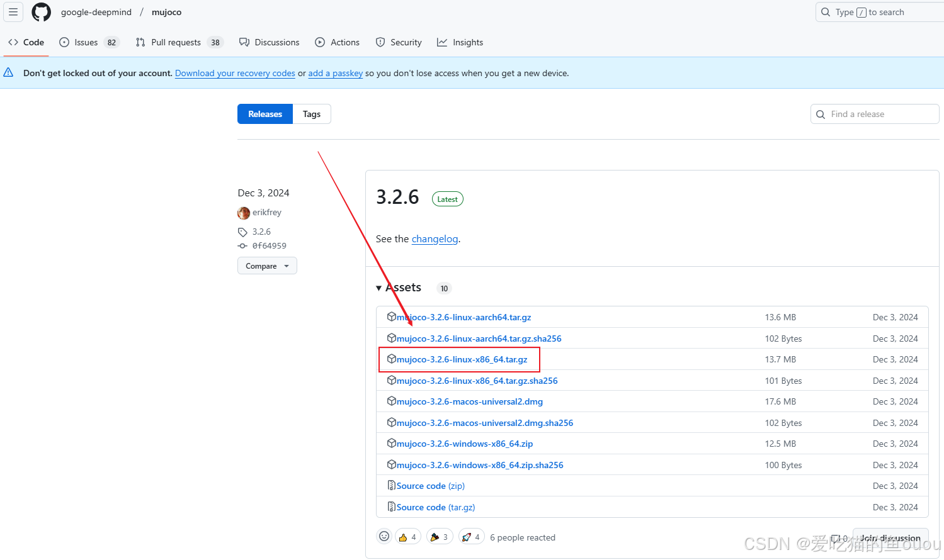Download mujoco-3.2.6-linux-x86_64.tar.gz
This screenshot has height=560, width=944.
[462, 359]
